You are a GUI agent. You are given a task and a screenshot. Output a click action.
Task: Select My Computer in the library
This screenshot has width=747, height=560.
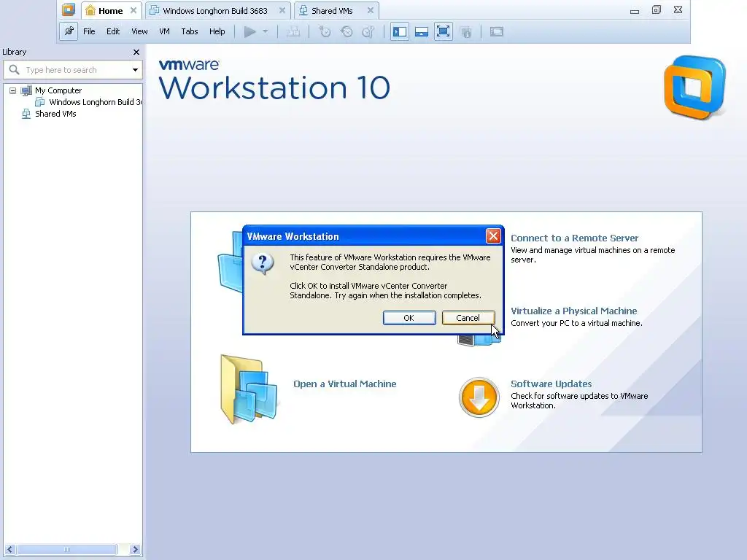(x=58, y=90)
